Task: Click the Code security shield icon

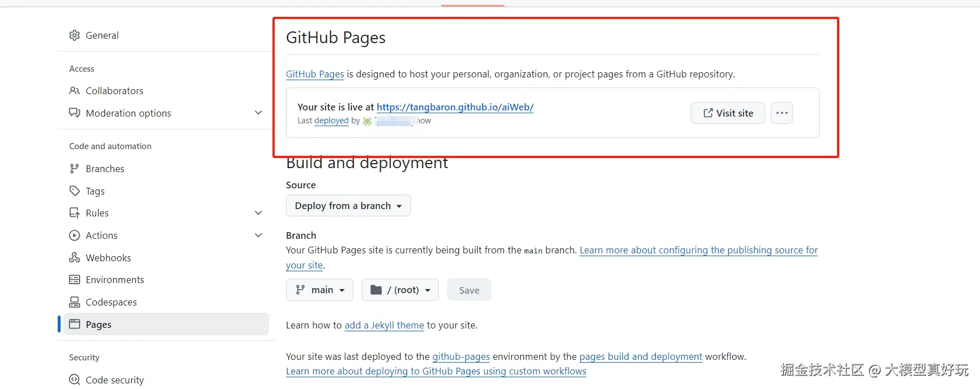Action: [74, 380]
